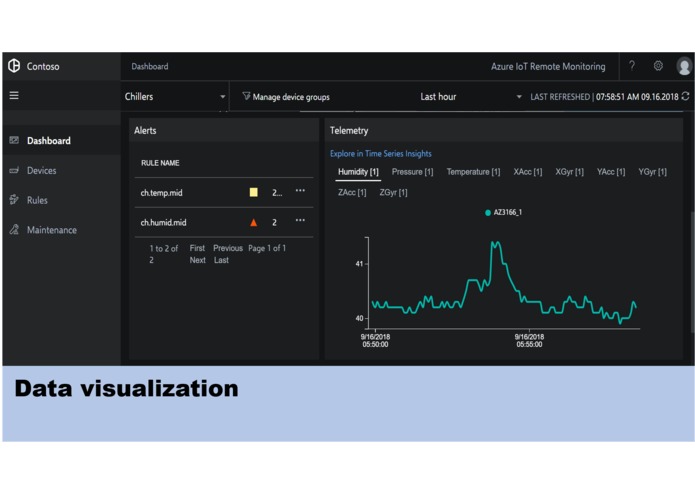Click the filter icon by Manage device groups
695x494 pixels.
click(x=246, y=96)
